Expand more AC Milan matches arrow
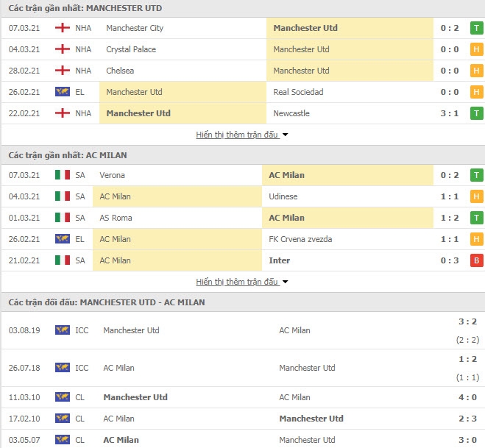The height and width of the screenshot is (448, 485). 285,282
